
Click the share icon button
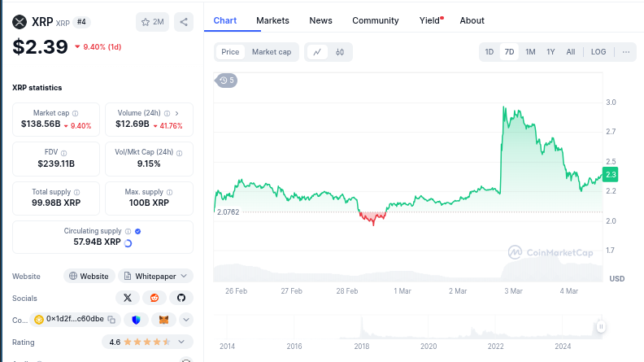point(184,22)
